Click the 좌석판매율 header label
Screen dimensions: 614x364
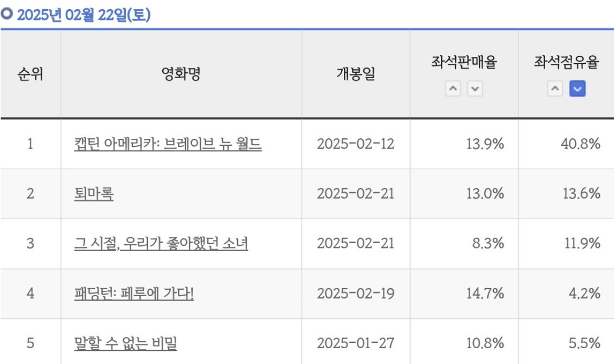pyautogui.click(x=464, y=63)
